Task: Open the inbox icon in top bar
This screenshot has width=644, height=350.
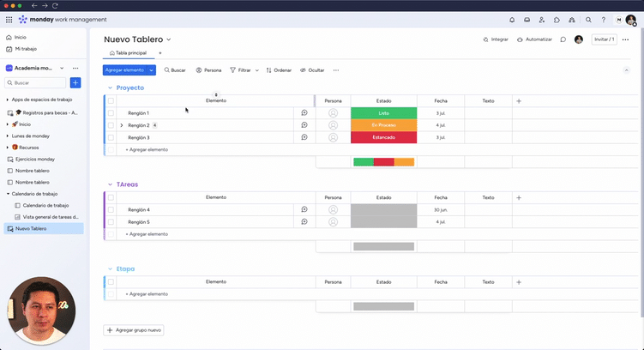Action: coord(527,19)
